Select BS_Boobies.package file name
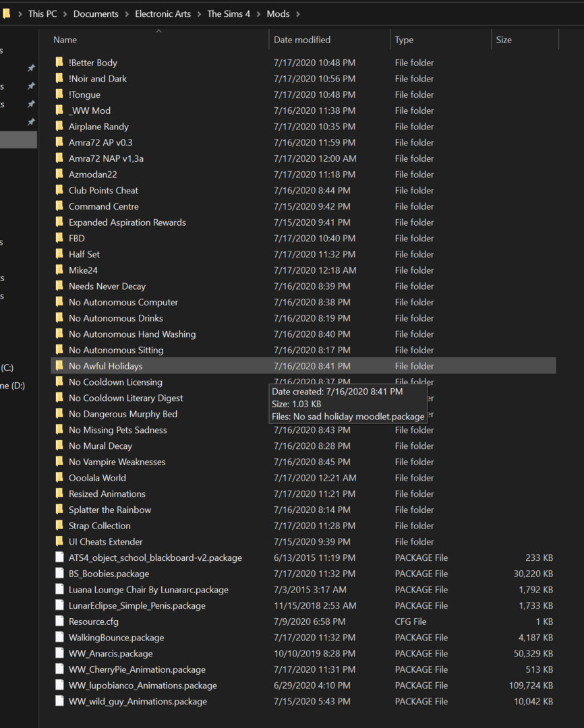The height and width of the screenshot is (728, 584). (x=109, y=574)
